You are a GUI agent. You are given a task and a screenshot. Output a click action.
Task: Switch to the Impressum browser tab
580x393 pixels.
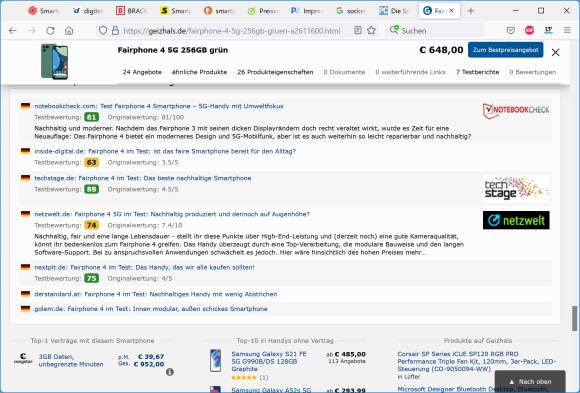tap(307, 11)
